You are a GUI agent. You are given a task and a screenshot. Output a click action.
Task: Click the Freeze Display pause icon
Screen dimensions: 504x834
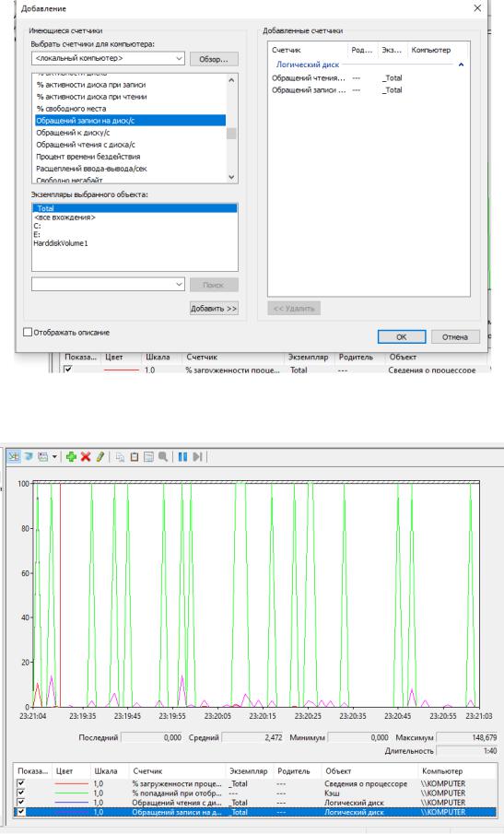click(182, 456)
